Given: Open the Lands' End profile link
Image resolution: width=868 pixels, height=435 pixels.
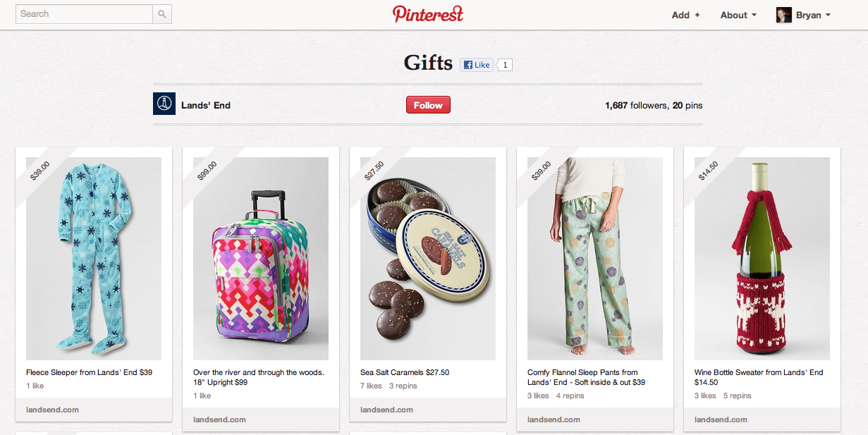Looking at the screenshot, I should (206, 105).
